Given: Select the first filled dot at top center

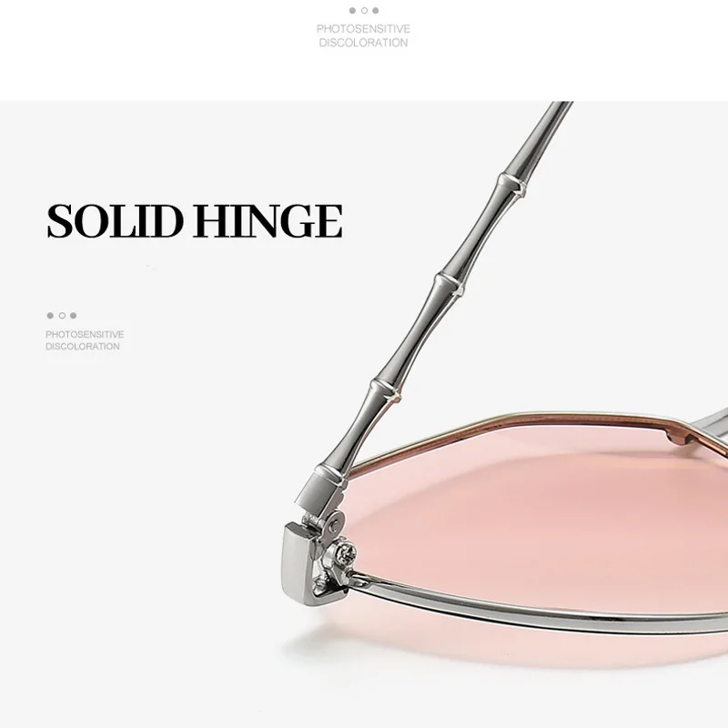Looking at the screenshot, I should (x=352, y=11).
